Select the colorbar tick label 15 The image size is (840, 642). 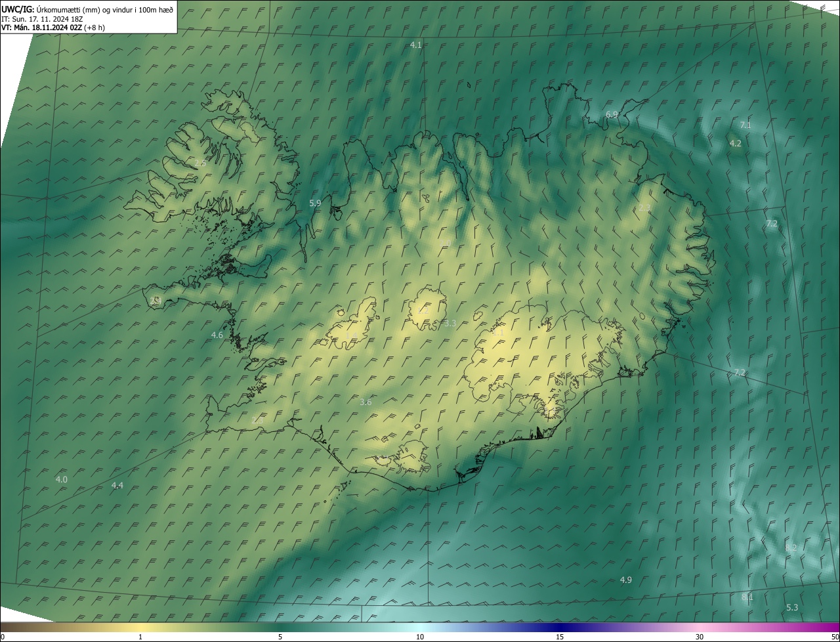(560, 637)
